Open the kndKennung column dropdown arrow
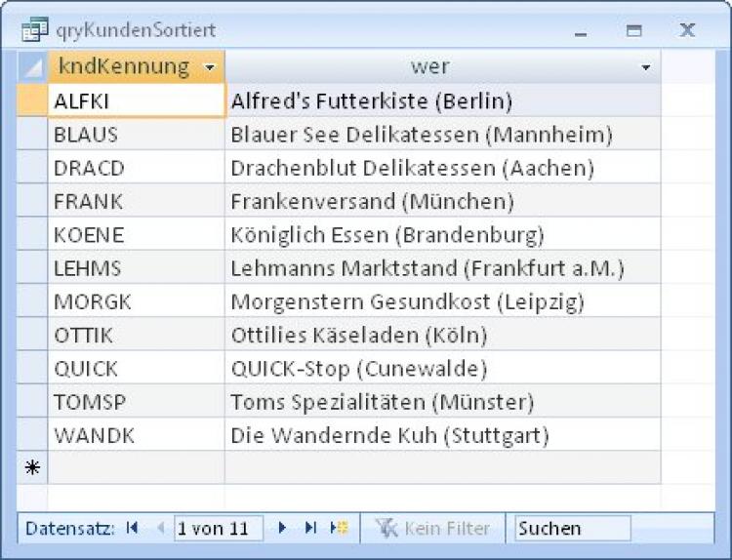The image size is (732, 560). pyautogui.click(x=209, y=67)
